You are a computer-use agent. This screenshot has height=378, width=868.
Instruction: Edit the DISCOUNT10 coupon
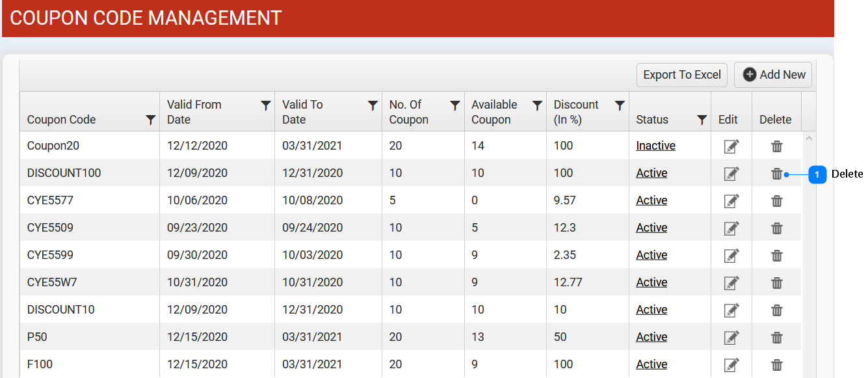(731, 310)
